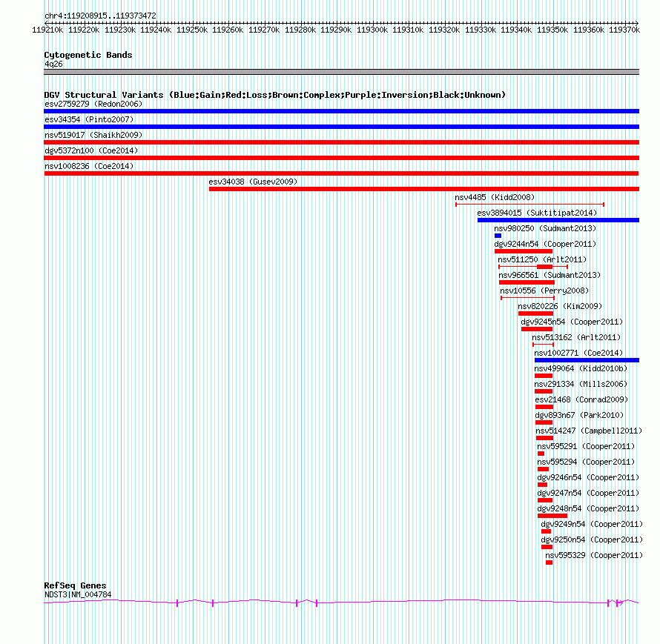Screen dimensions: 660x644
Task: Click the gray 4q26 cytogenetic band bar
Action: click(341, 72)
